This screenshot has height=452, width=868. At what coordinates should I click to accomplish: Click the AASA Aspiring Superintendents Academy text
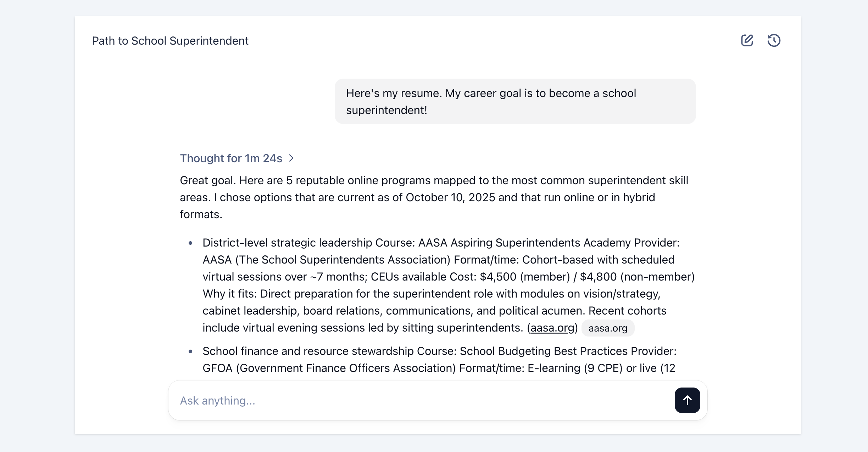524,243
